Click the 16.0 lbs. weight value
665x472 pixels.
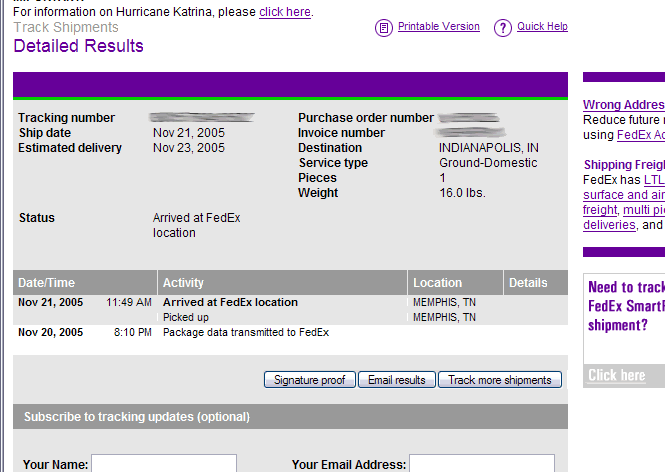[462, 193]
